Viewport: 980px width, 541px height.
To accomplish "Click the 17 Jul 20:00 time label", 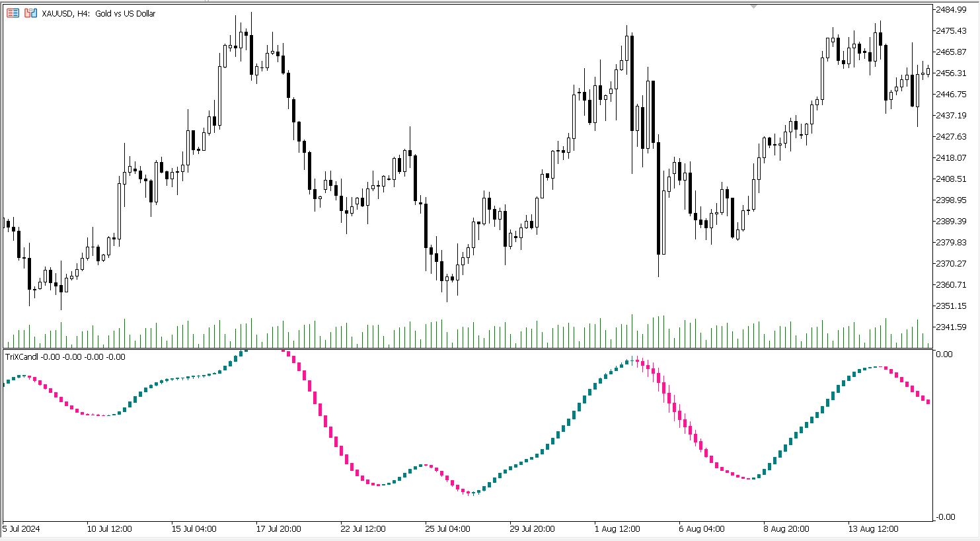I will [x=279, y=529].
